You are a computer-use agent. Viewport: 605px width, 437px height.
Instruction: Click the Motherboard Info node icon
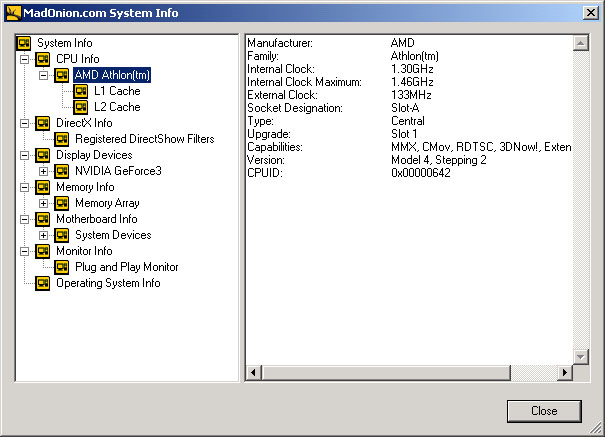pos(43,219)
